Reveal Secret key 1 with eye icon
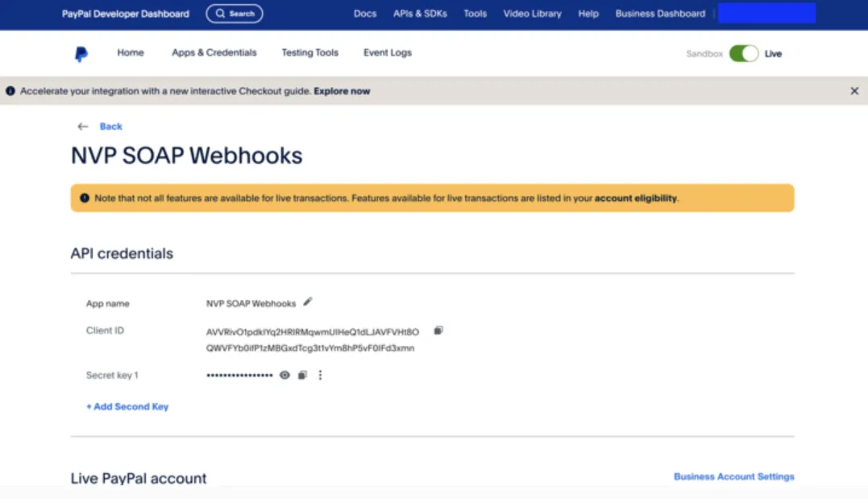The image size is (868, 499). click(x=284, y=375)
